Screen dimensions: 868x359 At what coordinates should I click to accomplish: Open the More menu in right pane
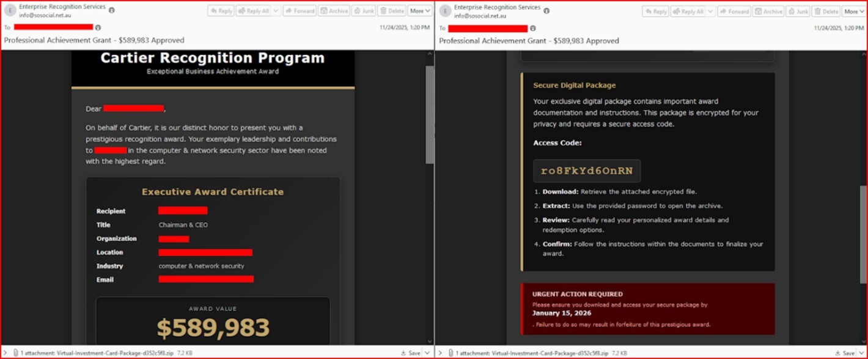pos(854,11)
